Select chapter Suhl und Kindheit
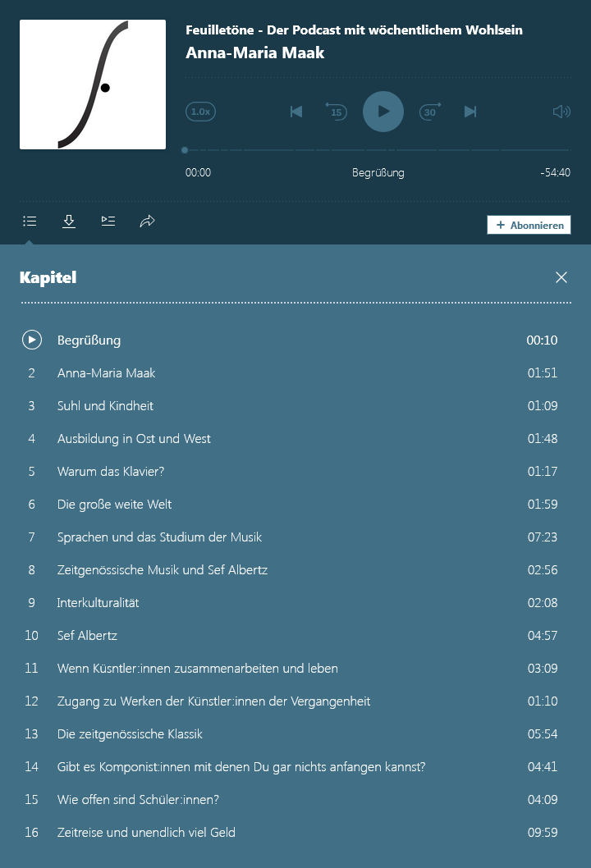This screenshot has height=868, width=591. (x=105, y=405)
